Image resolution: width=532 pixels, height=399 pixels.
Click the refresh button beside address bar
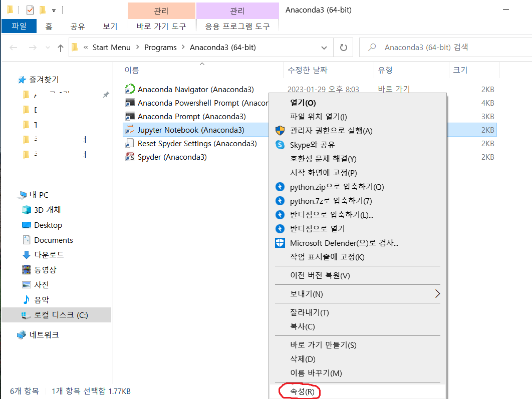coord(343,48)
